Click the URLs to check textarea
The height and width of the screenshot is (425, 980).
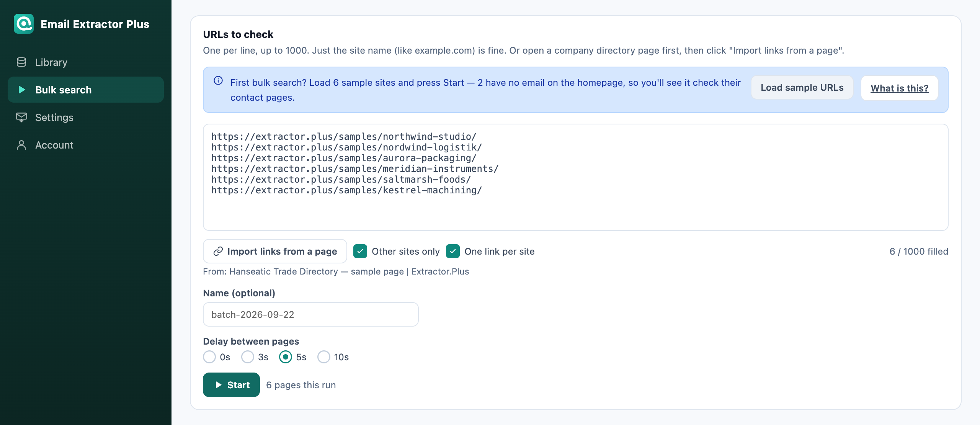pos(576,177)
